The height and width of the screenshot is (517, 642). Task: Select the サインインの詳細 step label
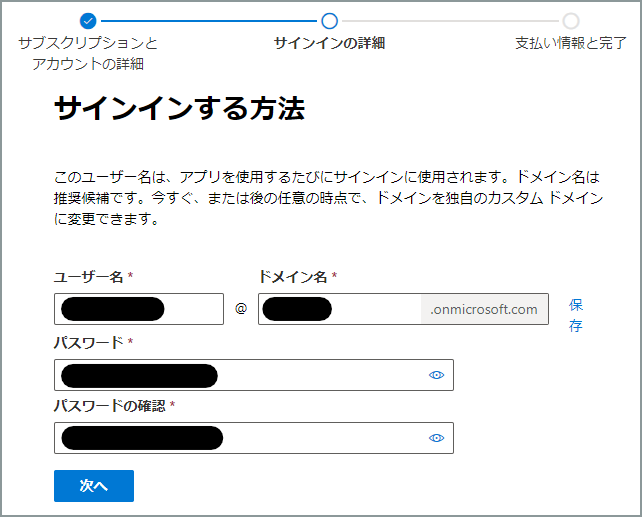click(330, 43)
